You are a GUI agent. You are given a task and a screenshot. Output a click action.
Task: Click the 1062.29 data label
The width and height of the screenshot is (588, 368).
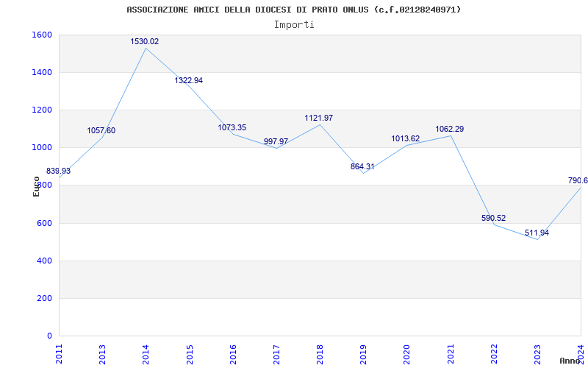[x=450, y=130]
